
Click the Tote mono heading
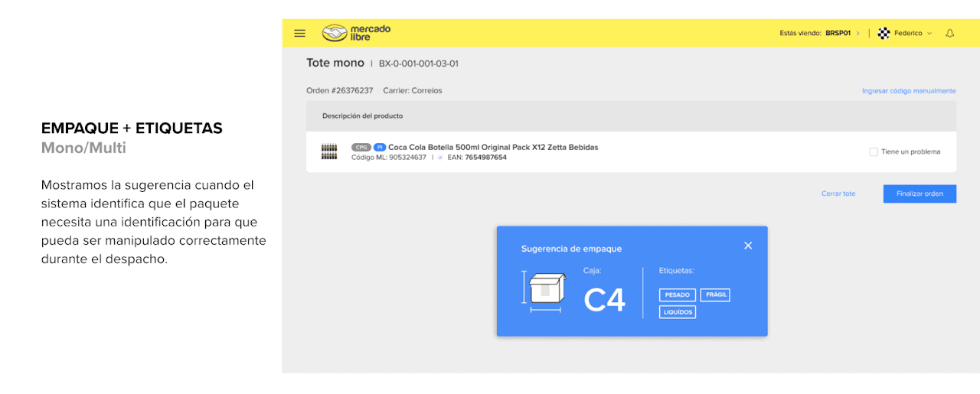[x=335, y=63]
